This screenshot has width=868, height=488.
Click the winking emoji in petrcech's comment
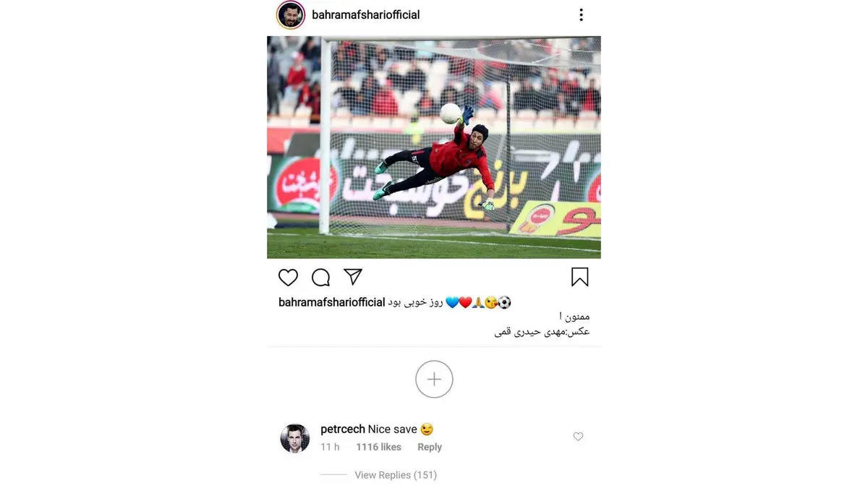427,429
